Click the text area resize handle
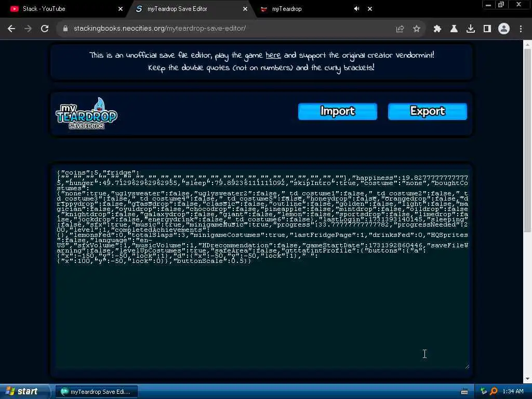532x399 pixels. [x=467, y=367]
